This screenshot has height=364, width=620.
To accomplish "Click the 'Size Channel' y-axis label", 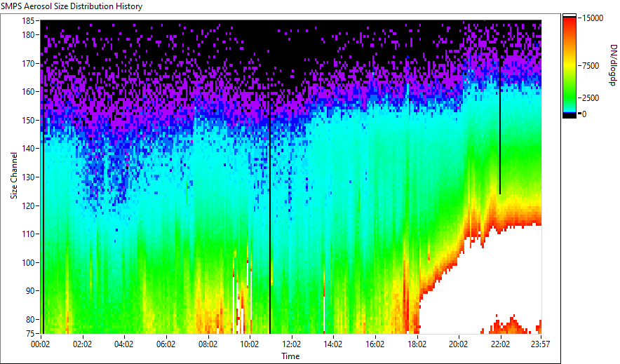I will pyautogui.click(x=14, y=175).
